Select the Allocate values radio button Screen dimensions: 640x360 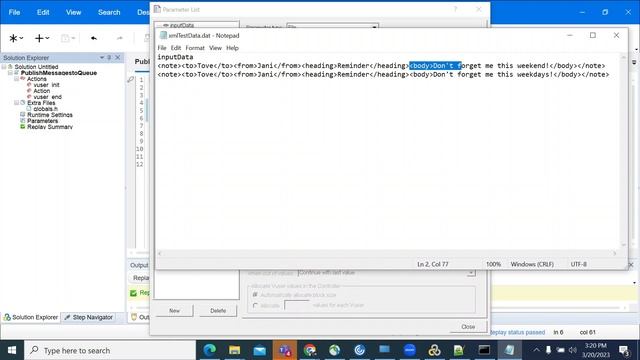coord(255,305)
